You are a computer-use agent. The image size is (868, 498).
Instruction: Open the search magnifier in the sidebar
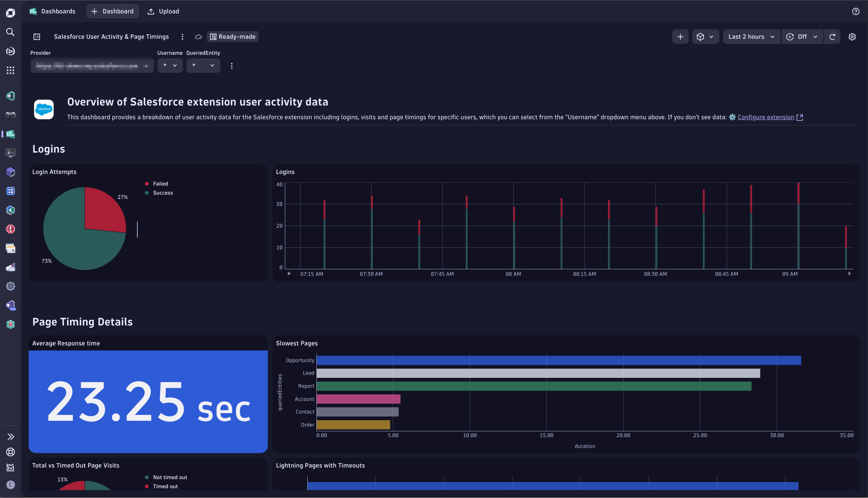(x=11, y=32)
